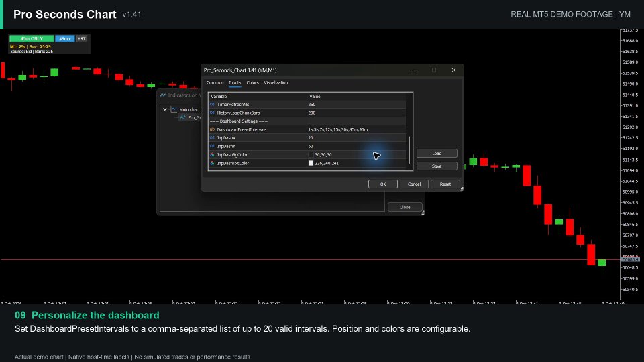Click the HistoryLoadChunkBars value 200
644x362 pixels.
pos(312,113)
